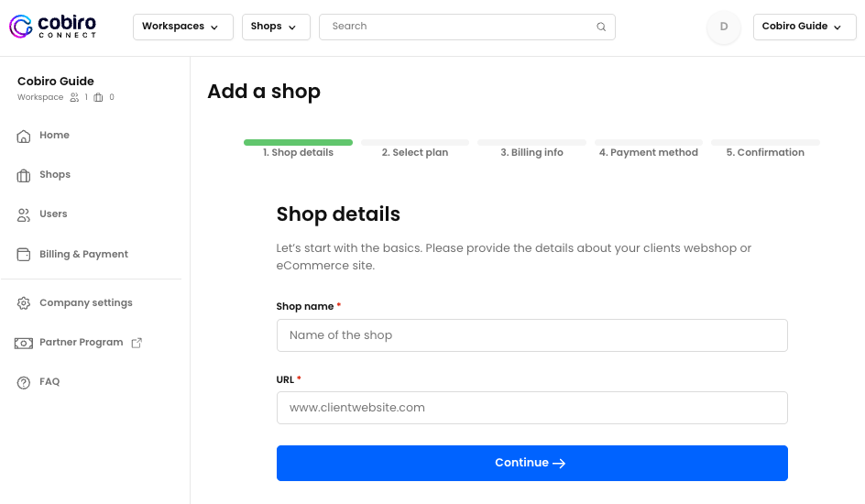Select the 2. Select plan step
Screen dimensions: 865x504
415,152
